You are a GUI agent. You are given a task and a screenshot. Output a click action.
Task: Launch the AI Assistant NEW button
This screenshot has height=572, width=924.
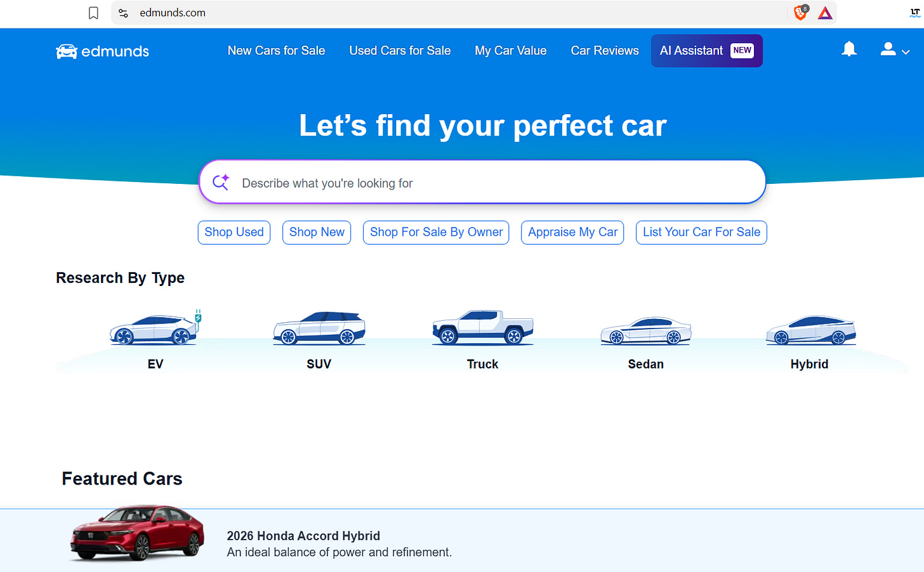(707, 51)
